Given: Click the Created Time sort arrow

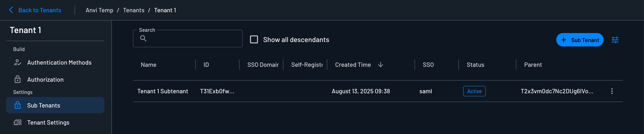Looking at the screenshot, I should pos(380,65).
